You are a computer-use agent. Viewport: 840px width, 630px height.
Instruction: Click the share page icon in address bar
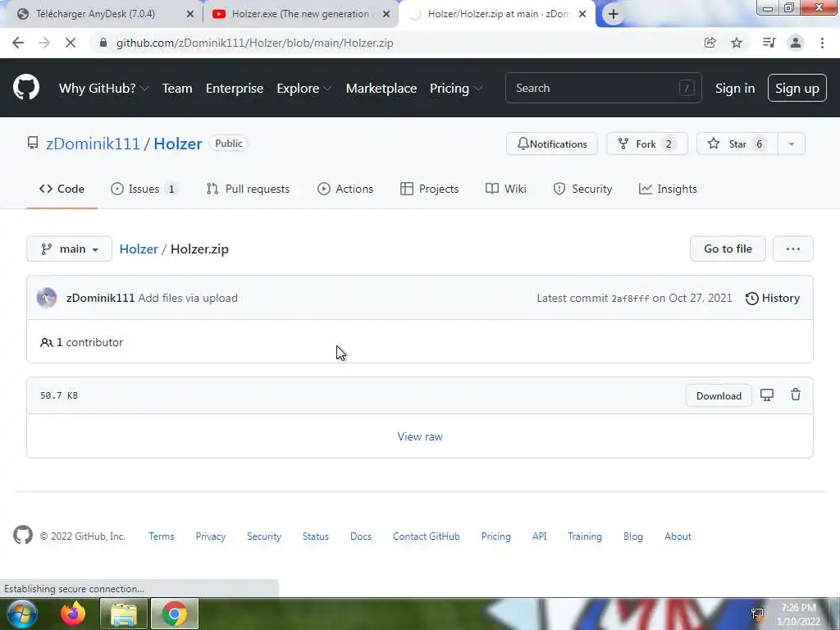tap(710, 43)
